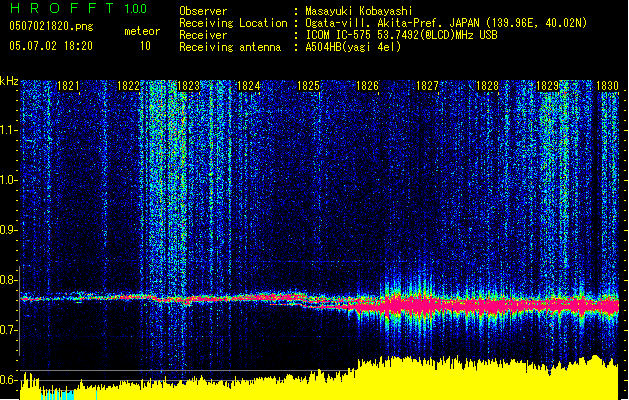Click observer name Masayuki Kobayashi

(359, 11)
